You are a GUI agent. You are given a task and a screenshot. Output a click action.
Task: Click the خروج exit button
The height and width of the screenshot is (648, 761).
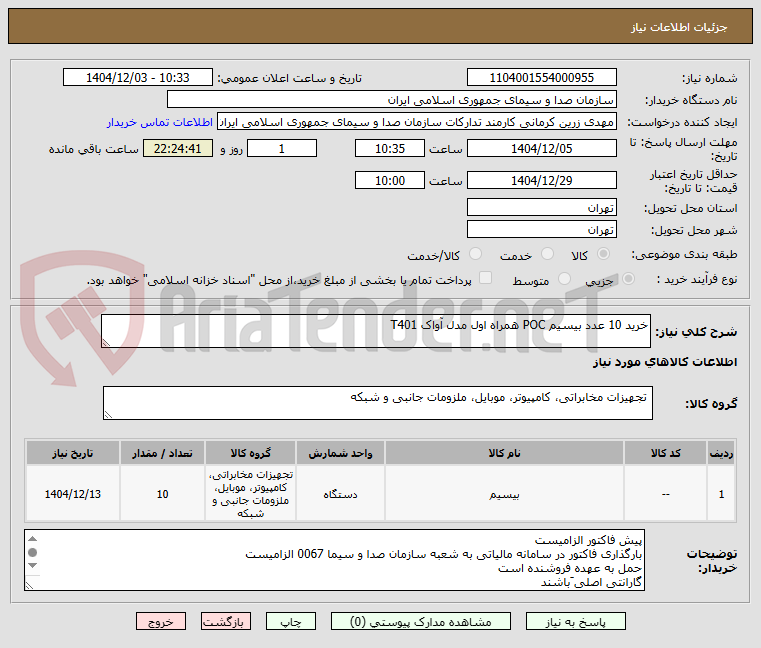[x=161, y=621]
